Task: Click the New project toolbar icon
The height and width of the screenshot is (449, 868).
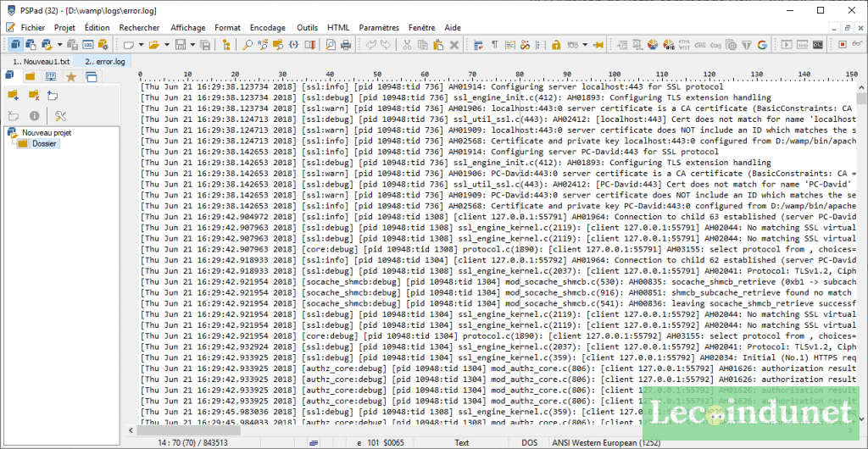Action: pos(31,45)
